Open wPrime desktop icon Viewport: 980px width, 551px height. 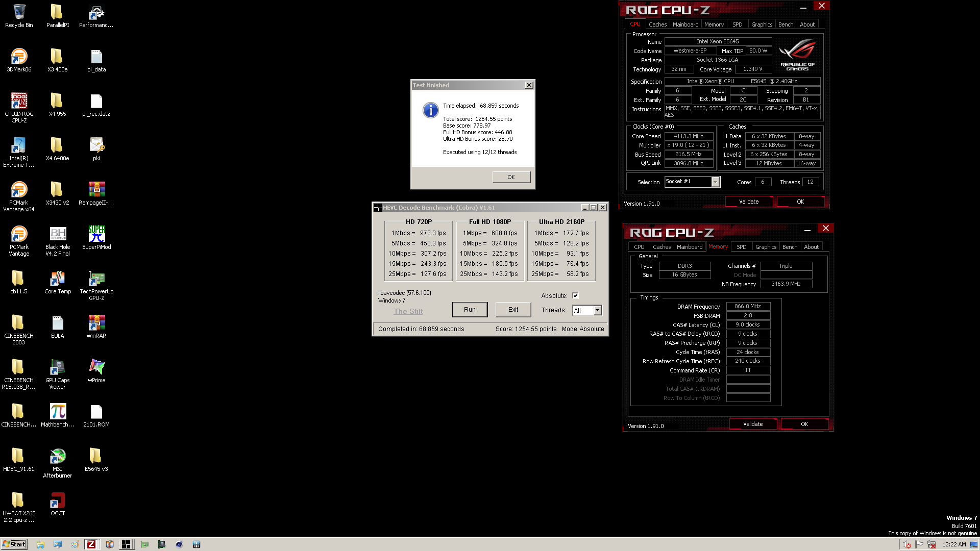tap(96, 371)
